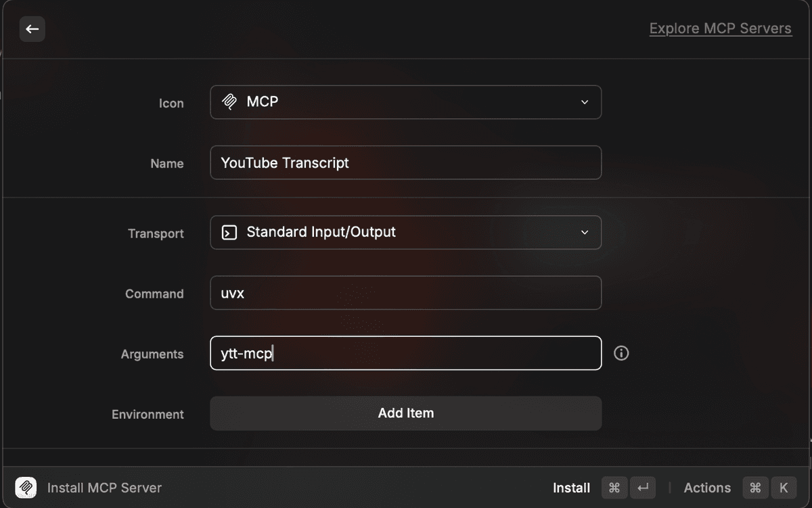This screenshot has height=508, width=812.
Task: Click the Environment field label
Action: pos(148,414)
